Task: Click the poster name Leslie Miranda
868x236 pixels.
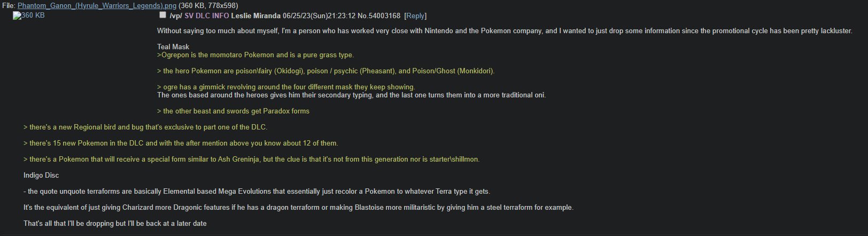Action: pyautogui.click(x=255, y=16)
